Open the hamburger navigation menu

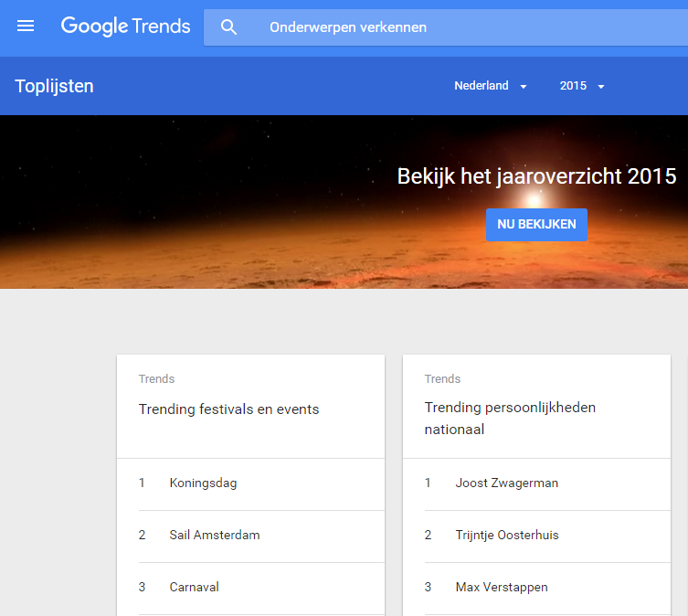coord(26,27)
